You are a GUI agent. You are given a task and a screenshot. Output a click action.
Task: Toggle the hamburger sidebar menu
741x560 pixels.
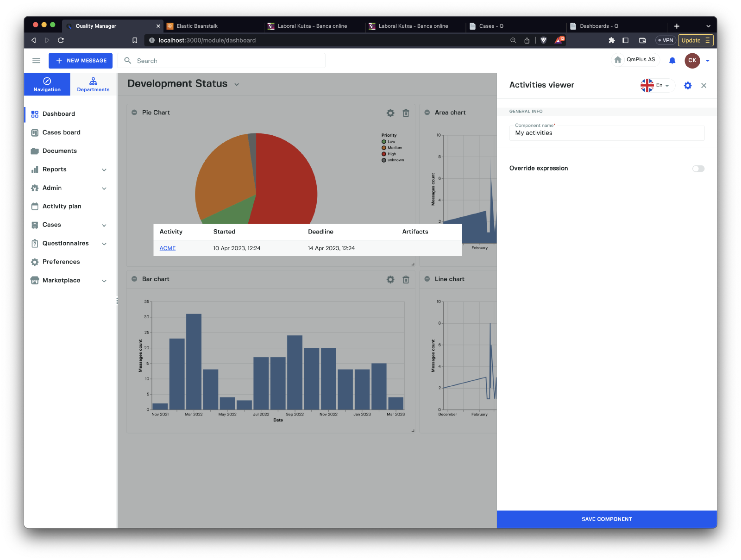pos(36,61)
